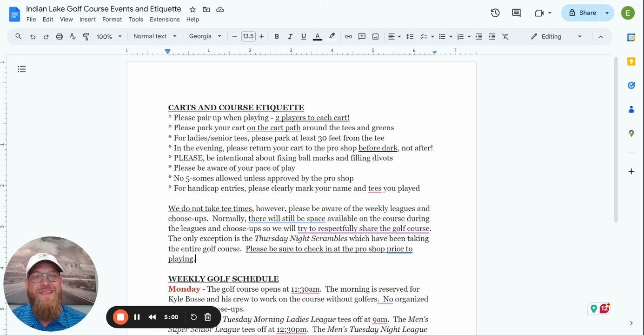Click the font size field

248,36
